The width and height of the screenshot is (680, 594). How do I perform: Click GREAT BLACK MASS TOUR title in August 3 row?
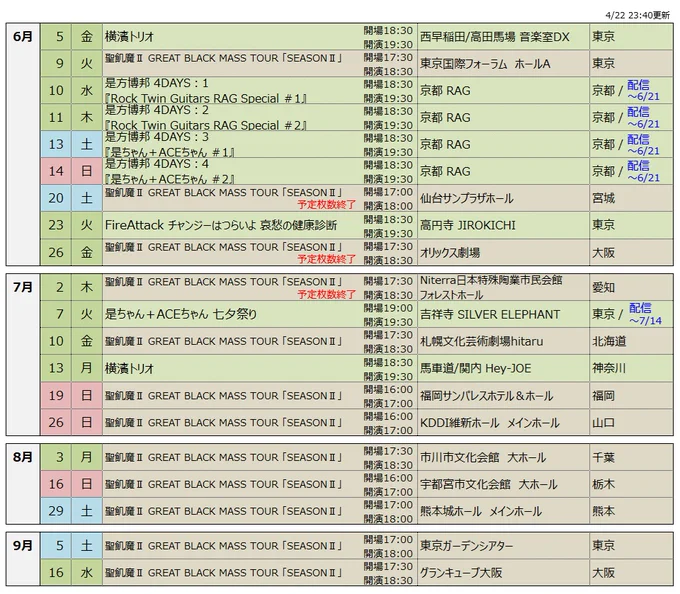click(x=223, y=457)
